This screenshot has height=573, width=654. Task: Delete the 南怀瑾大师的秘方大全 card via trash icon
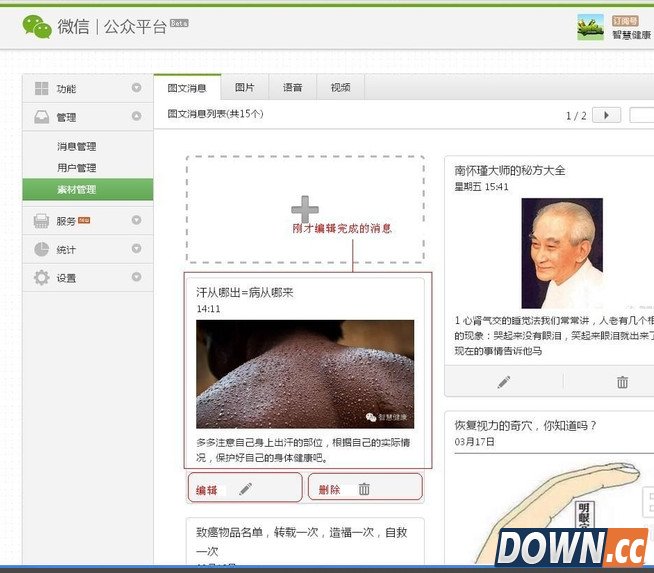[622, 382]
